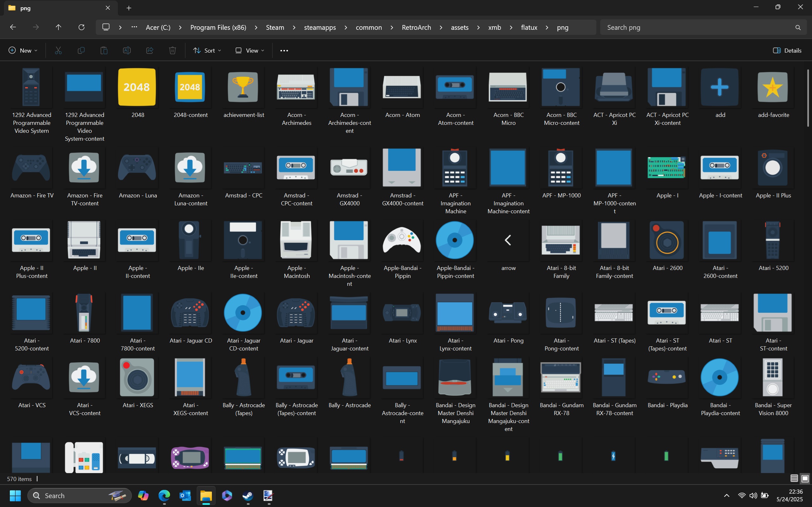812x507 pixels.
Task: Click the xmb folder in address bar
Action: click(494, 28)
